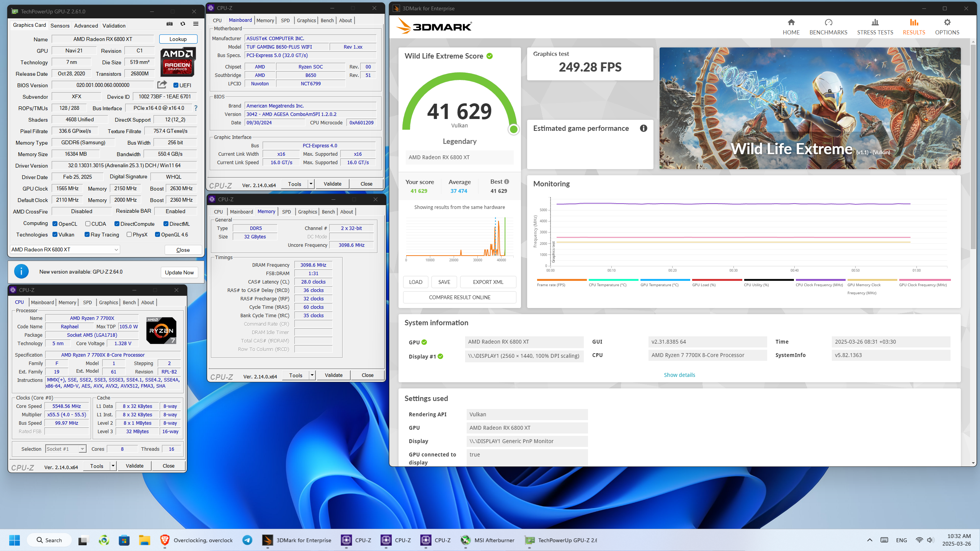Open the GPU-Z hamburger menu

click(196, 24)
